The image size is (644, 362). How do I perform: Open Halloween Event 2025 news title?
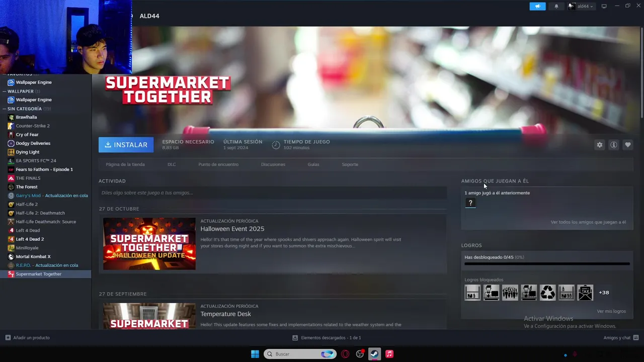(232, 229)
